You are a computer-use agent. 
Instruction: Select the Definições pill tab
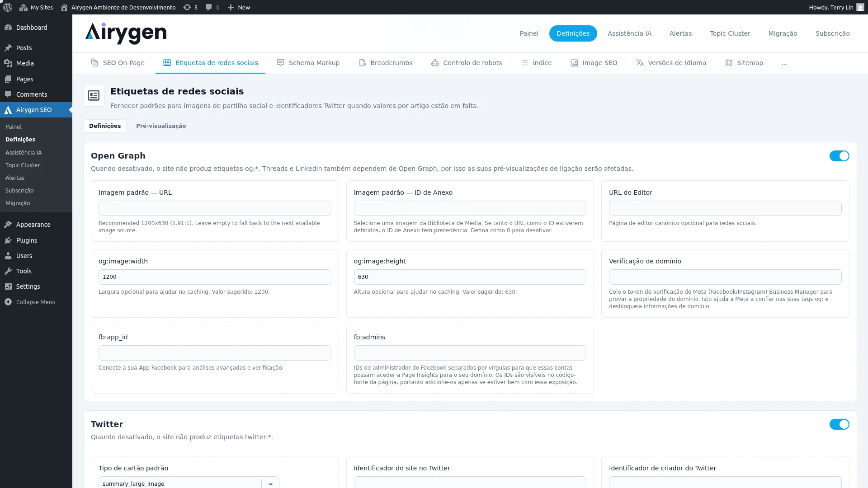pos(573,33)
